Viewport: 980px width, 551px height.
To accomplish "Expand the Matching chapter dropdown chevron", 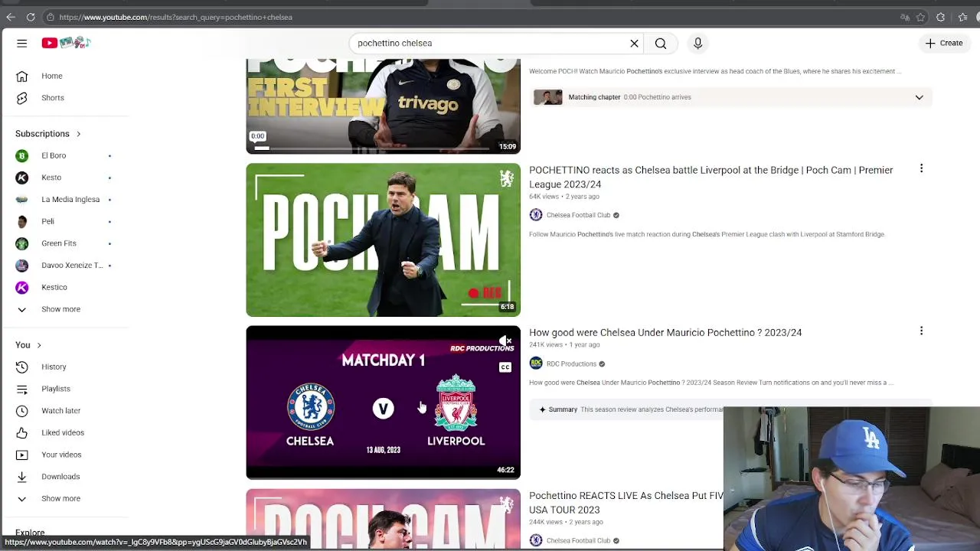I will click(x=919, y=97).
